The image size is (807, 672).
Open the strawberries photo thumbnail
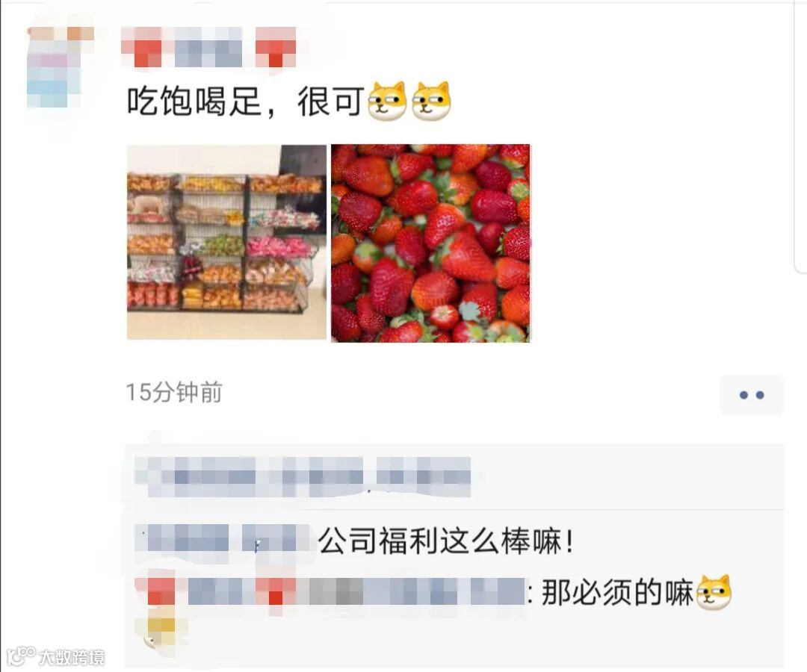(430, 243)
